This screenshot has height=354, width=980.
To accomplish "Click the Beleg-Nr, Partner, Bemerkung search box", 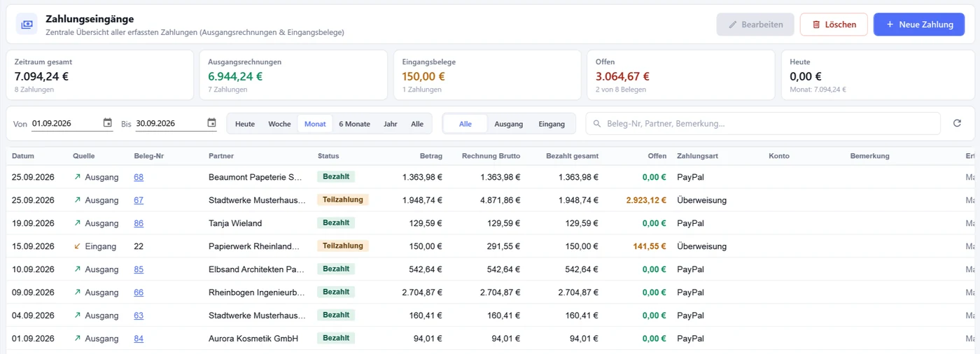I will coord(763,124).
